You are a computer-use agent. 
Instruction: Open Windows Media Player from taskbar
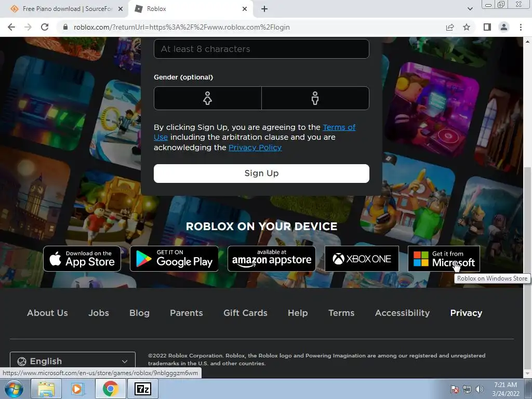(77, 389)
